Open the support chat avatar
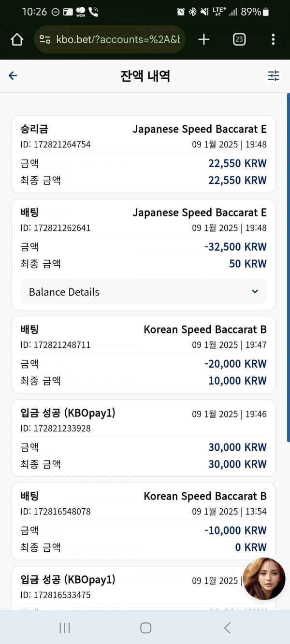290x644 pixels. pos(264,579)
